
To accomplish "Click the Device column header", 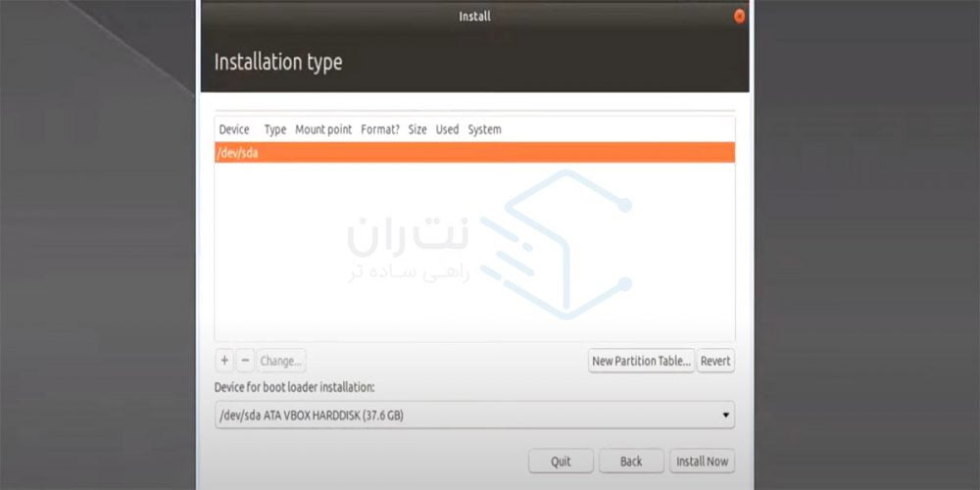I will [234, 129].
